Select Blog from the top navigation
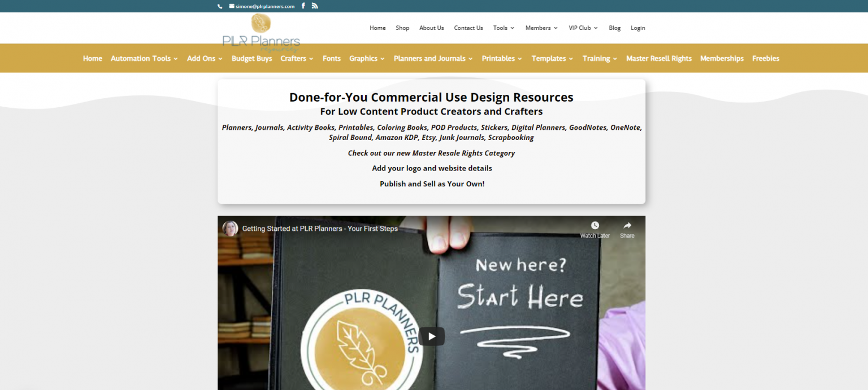Viewport: 868px width, 390px height. (614, 28)
